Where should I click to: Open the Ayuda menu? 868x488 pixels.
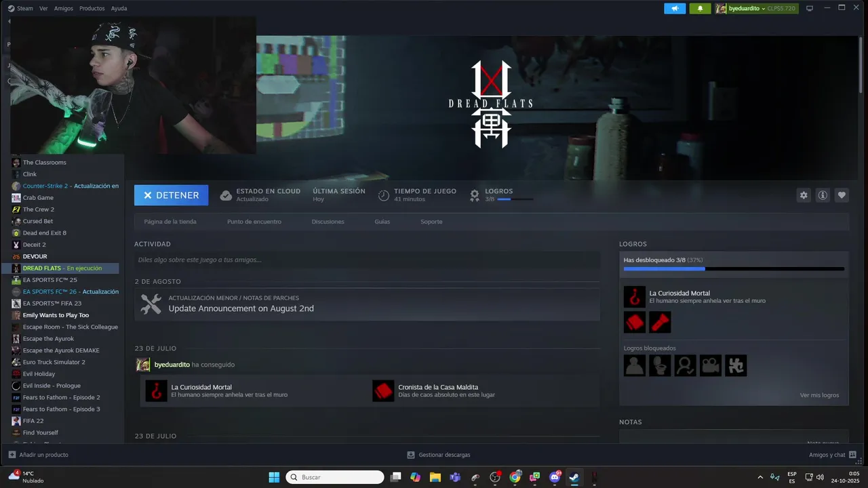pos(119,8)
